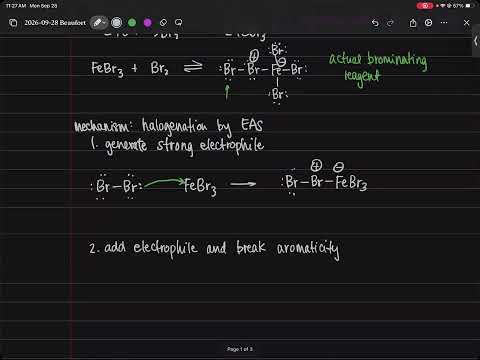The width and height of the screenshot is (480, 360).
Task: Open the share export menu
Action: pos(413,23)
